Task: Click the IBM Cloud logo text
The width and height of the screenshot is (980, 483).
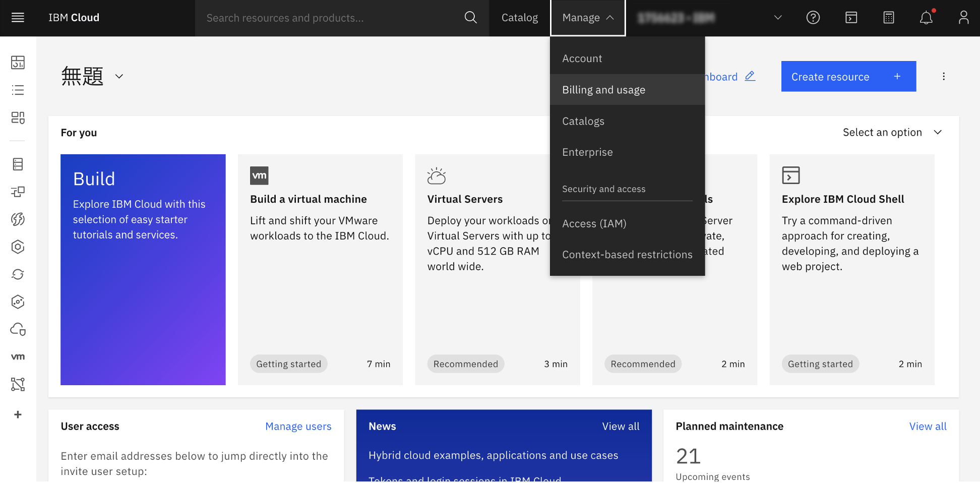Action: [74, 18]
